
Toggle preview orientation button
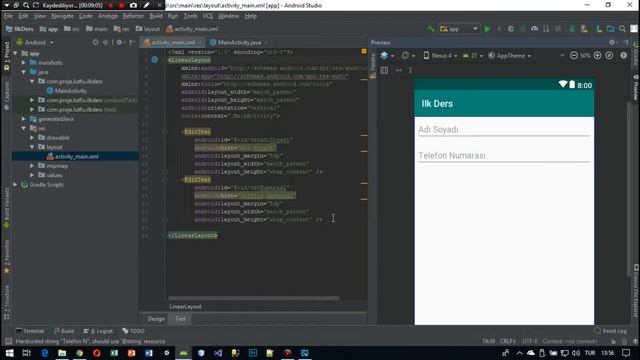[x=405, y=56]
